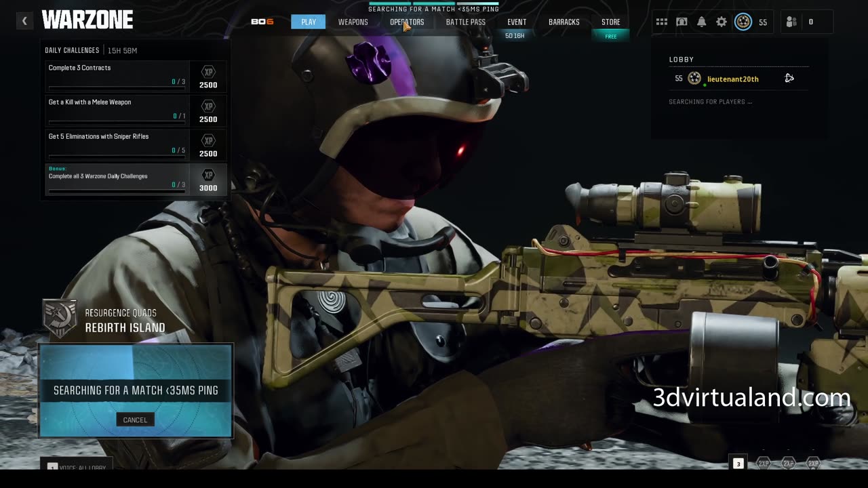Viewport: 868px width, 488px height.
Task: Go to the STORE tab
Action: click(x=611, y=22)
